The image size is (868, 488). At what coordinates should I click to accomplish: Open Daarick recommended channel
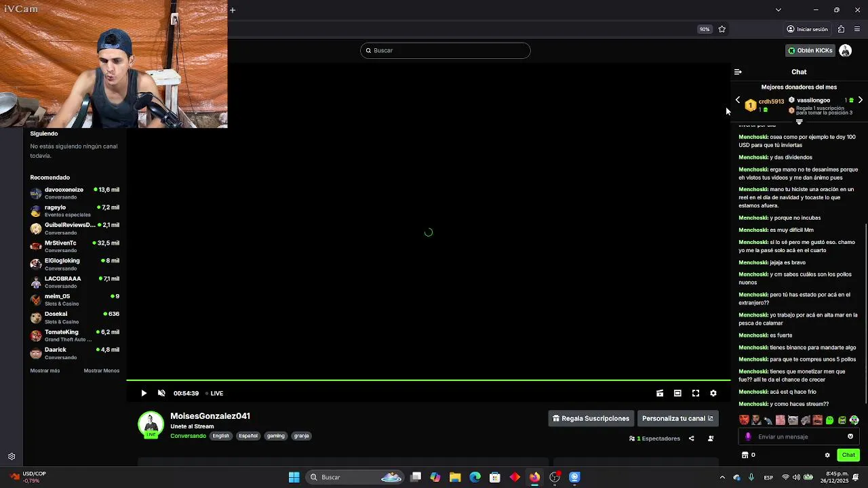[x=75, y=353]
